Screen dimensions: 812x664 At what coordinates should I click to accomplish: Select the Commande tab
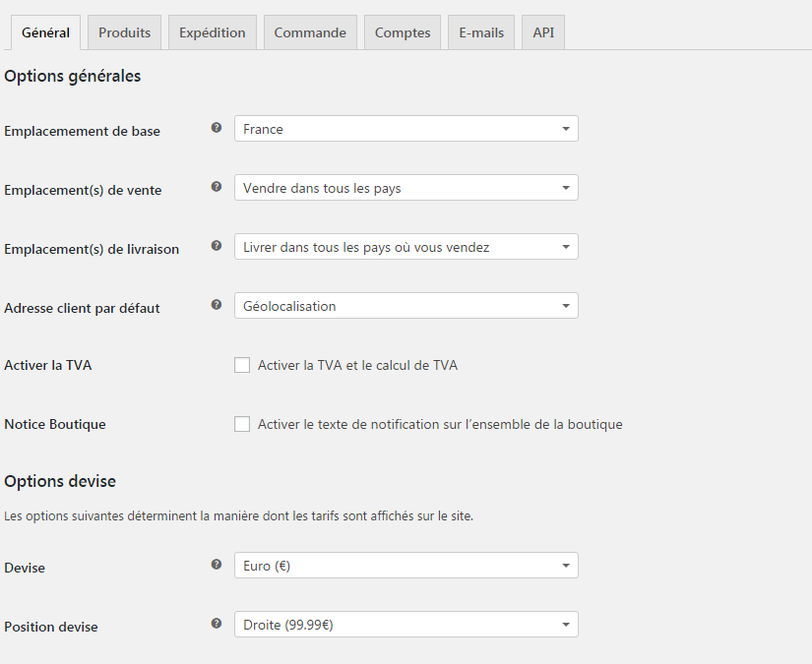(310, 31)
